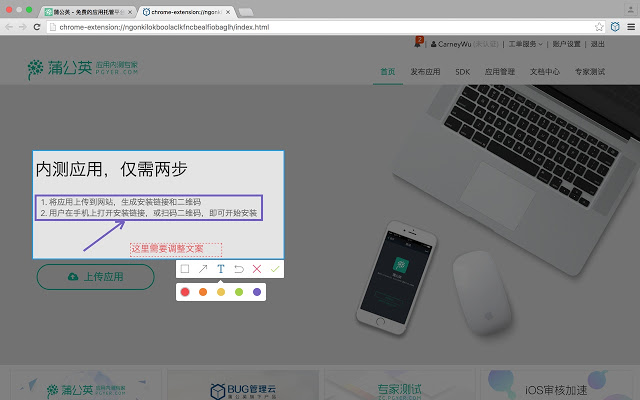The width and height of the screenshot is (640, 400).
Task: Open 账户设置 account settings
Action: click(567, 44)
